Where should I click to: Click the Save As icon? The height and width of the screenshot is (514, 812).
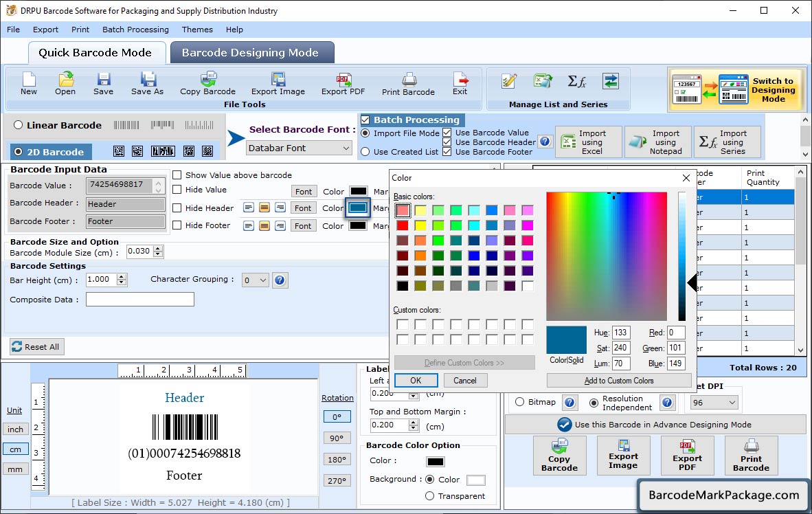tap(147, 84)
